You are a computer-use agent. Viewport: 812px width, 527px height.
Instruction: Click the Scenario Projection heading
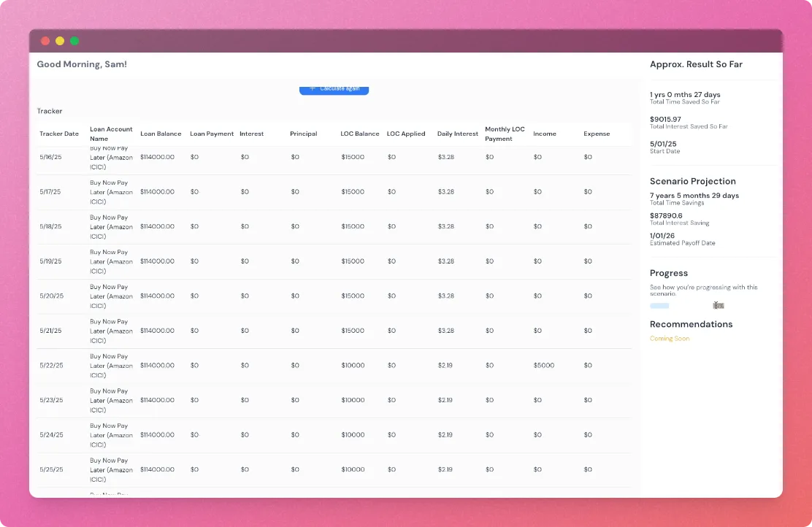(692, 181)
